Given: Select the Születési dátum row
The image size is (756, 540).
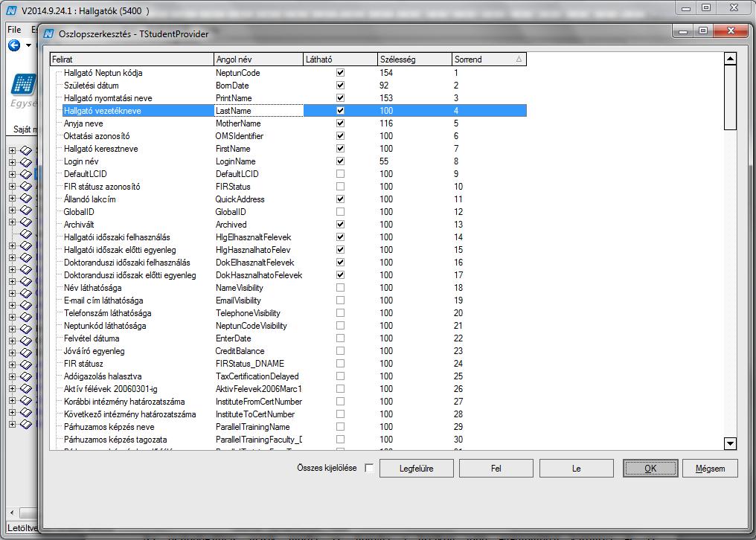Looking at the screenshot, I should click(x=295, y=86).
